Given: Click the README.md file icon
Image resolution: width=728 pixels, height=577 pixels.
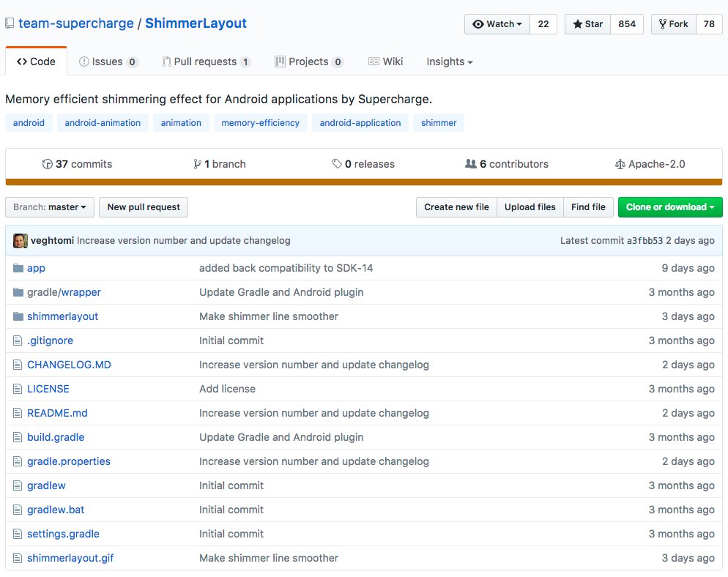Looking at the screenshot, I should click(18, 413).
